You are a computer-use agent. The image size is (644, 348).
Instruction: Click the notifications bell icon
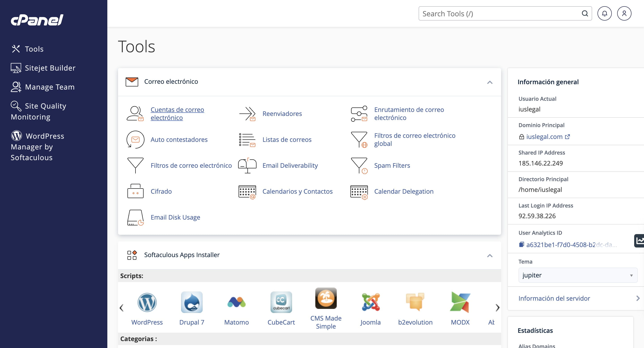pyautogui.click(x=604, y=13)
